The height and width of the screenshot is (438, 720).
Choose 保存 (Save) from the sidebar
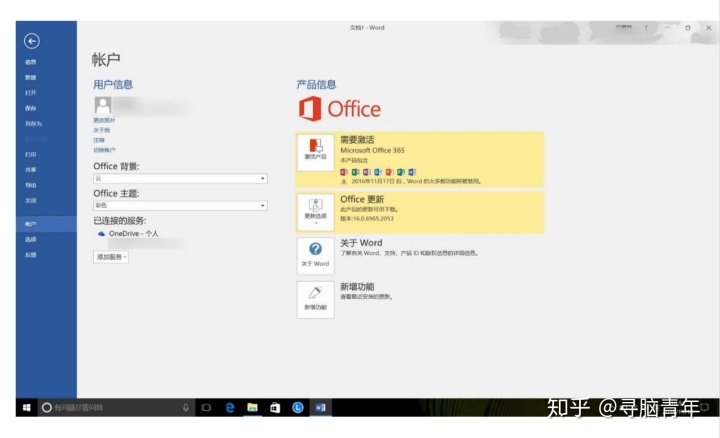point(31,108)
